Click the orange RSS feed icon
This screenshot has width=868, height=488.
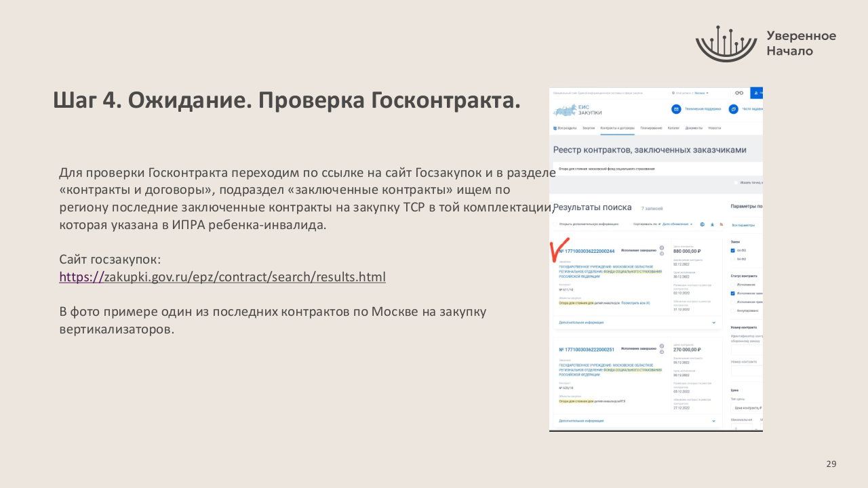tap(722, 224)
